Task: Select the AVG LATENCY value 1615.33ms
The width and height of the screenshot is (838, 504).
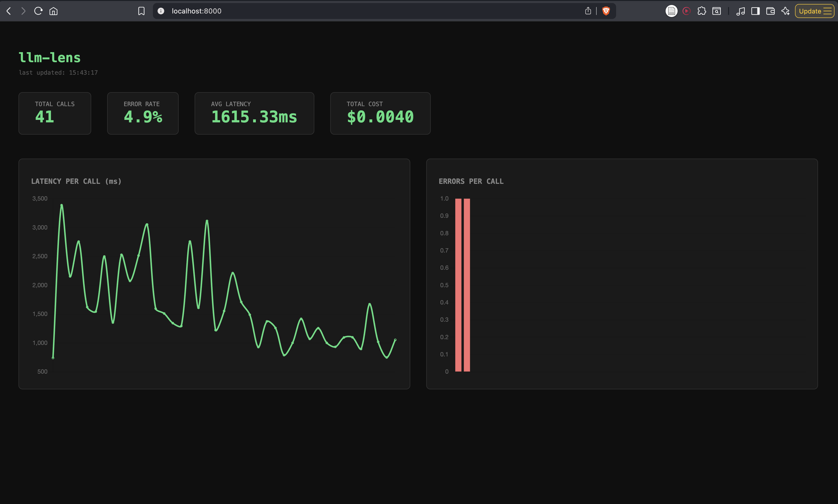Action: [x=254, y=117]
